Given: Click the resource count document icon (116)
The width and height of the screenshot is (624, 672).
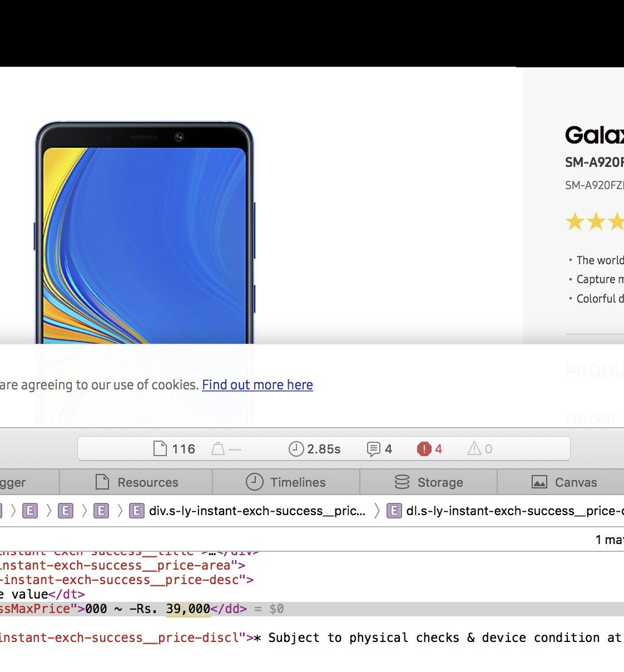Looking at the screenshot, I should pyautogui.click(x=160, y=449).
